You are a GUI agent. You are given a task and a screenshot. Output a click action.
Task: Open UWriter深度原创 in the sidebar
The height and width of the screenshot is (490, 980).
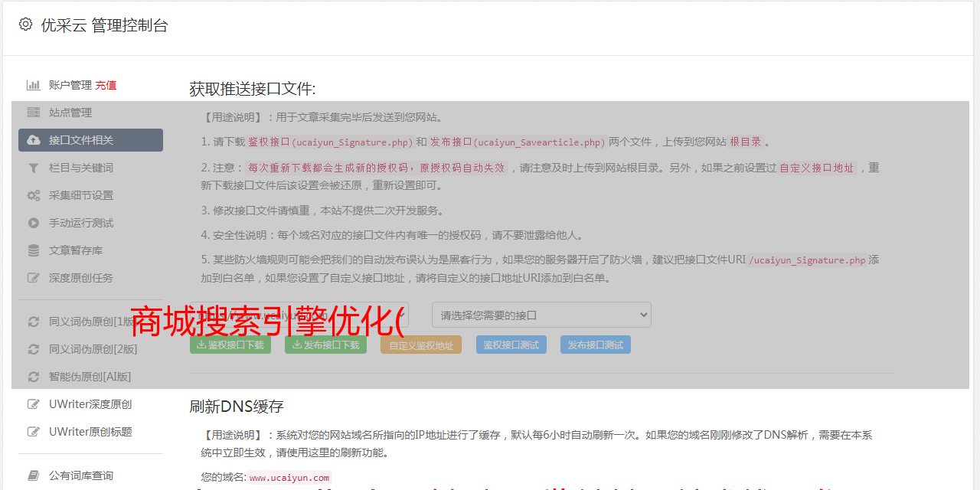tap(90, 404)
